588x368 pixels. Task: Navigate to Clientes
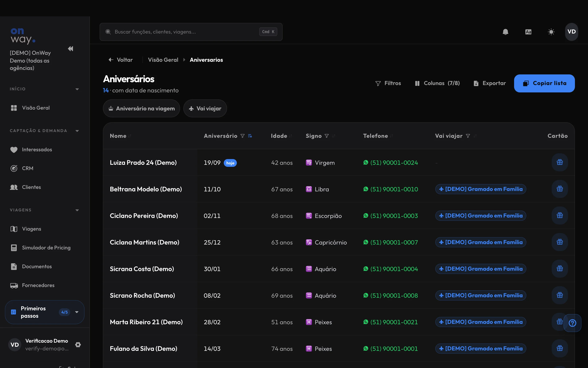coord(45,187)
